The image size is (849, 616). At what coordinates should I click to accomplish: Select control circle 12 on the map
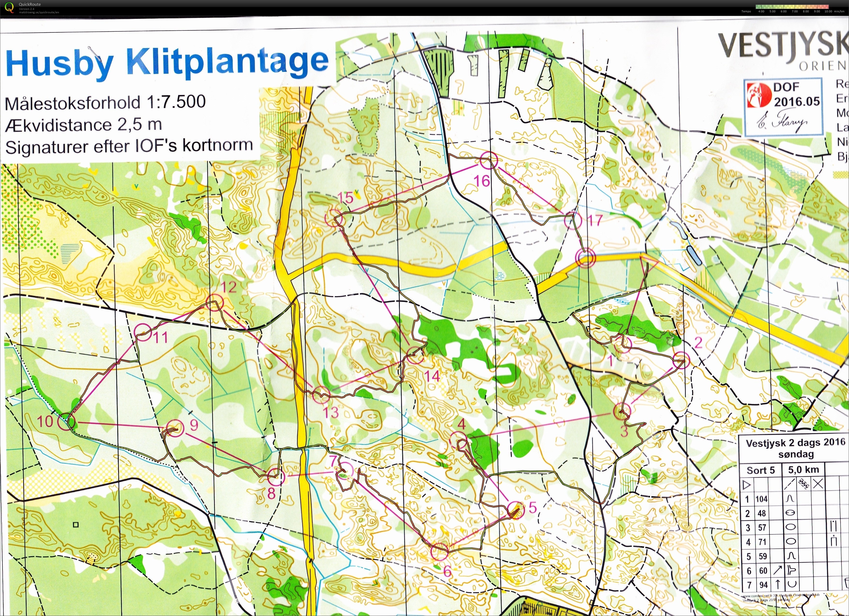pyautogui.click(x=215, y=303)
